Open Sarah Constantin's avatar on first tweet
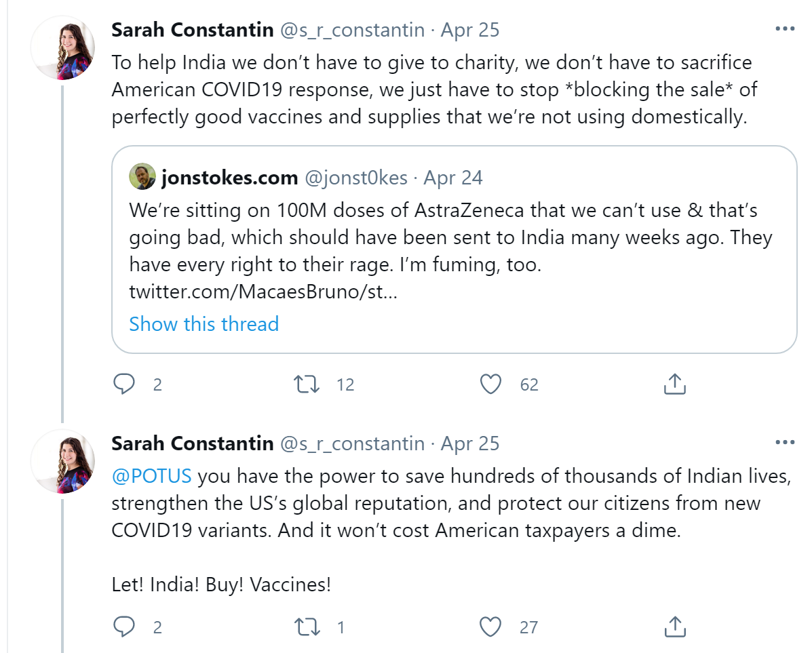This screenshot has width=812, height=653. click(x=63, y=47)
